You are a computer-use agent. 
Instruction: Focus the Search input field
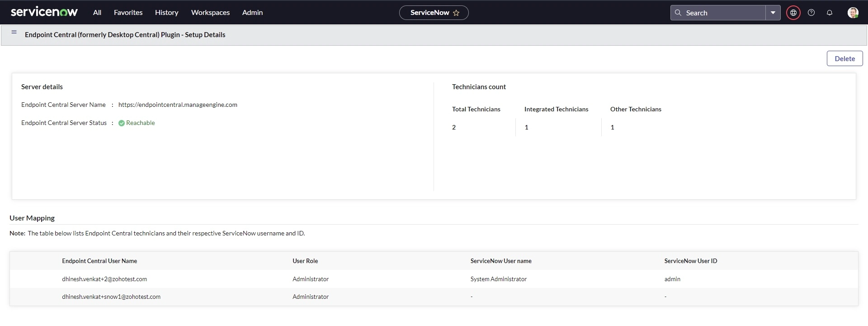[724, 13]
